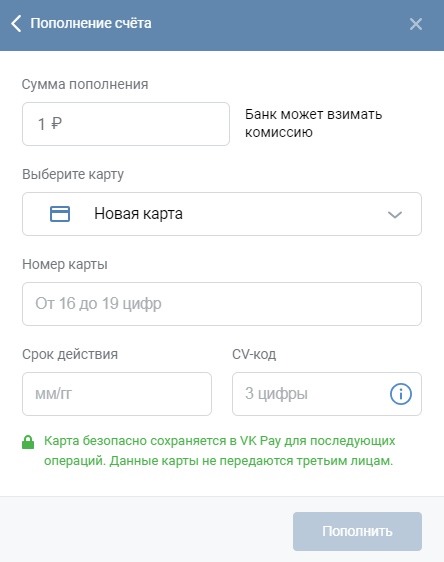Click the Пополнение счёта header title
The image size is (444, 562).
point(91,23)
